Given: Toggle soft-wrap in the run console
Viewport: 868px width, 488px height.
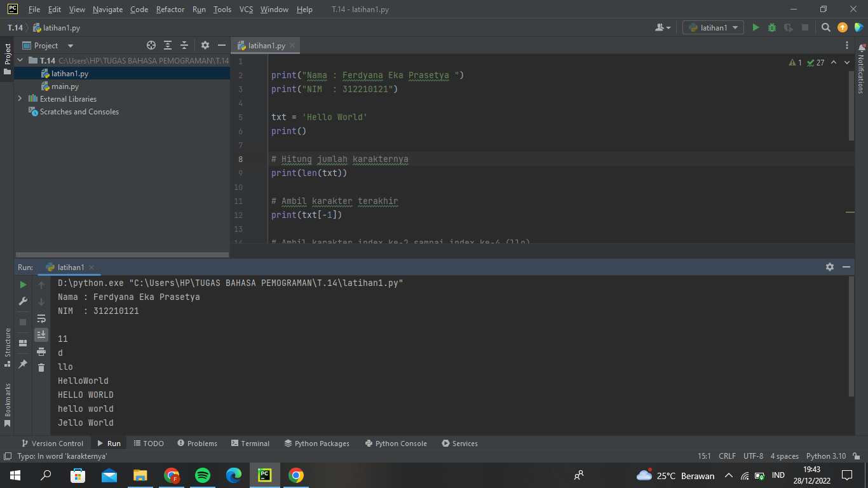Looking at the screenshot, I should point(41,318).
